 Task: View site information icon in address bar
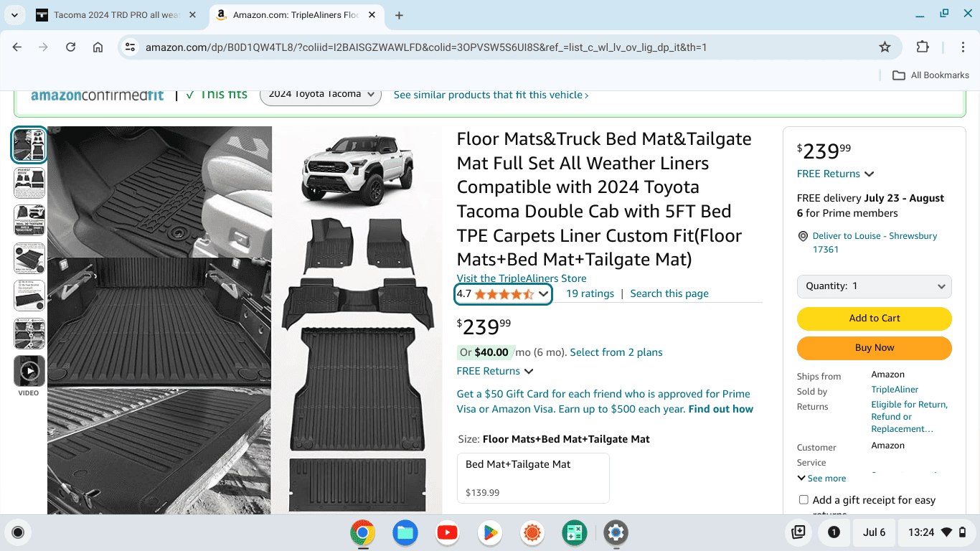[x=130, y=47]
